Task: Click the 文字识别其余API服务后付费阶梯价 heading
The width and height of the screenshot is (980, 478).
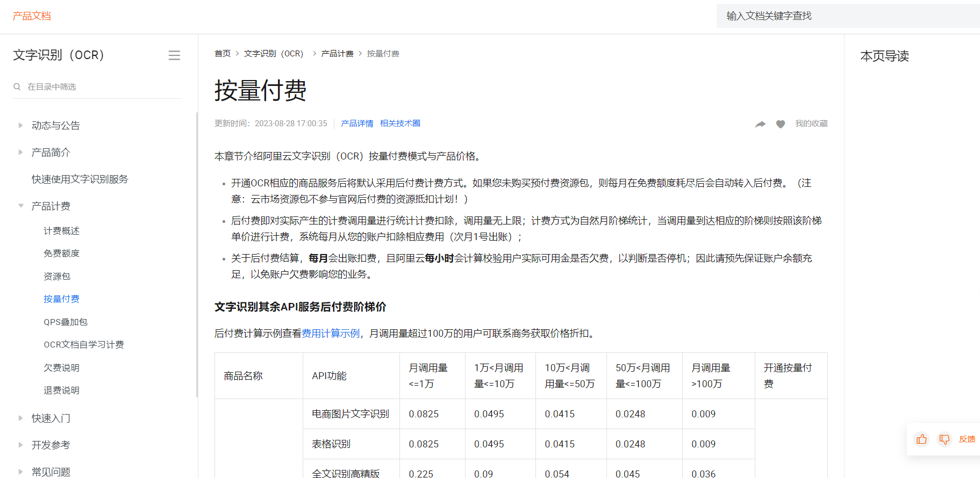Action: click(x=301, y=307)
